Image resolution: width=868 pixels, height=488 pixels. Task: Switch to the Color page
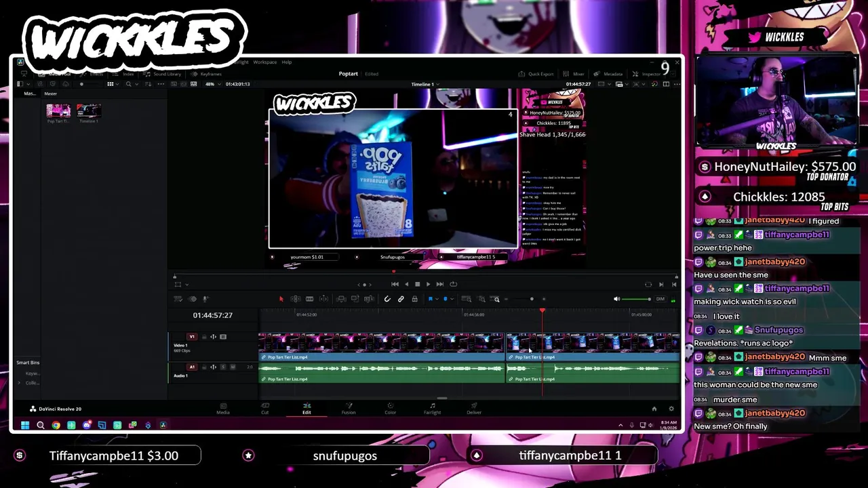pyautogui.click(x=390, y=409)
